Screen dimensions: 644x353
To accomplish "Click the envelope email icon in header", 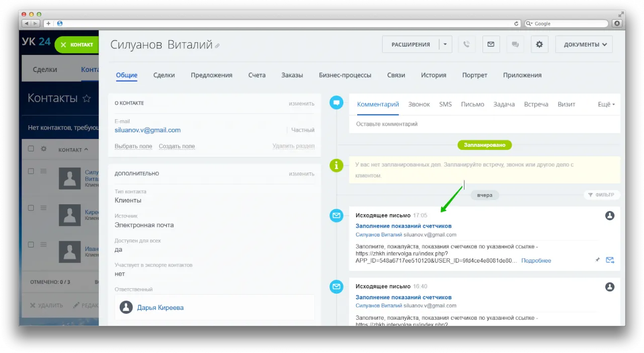I will [491, 44].
